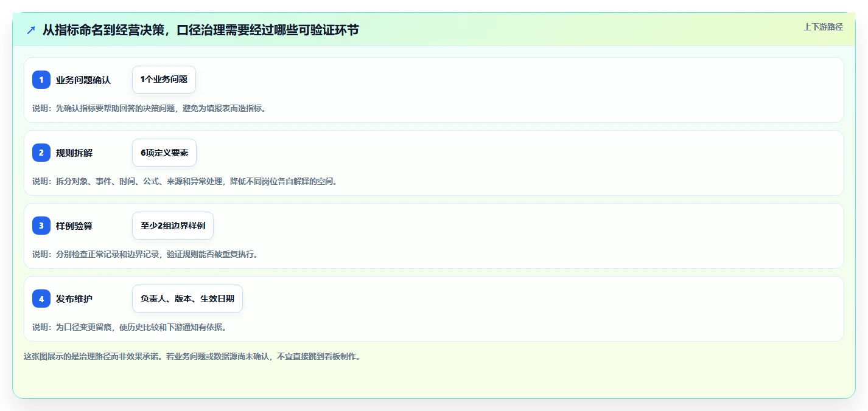Select the 业务问题确认 step title
Image resolution: width=868 pixels, height=411 pixels.
[83, 80]
